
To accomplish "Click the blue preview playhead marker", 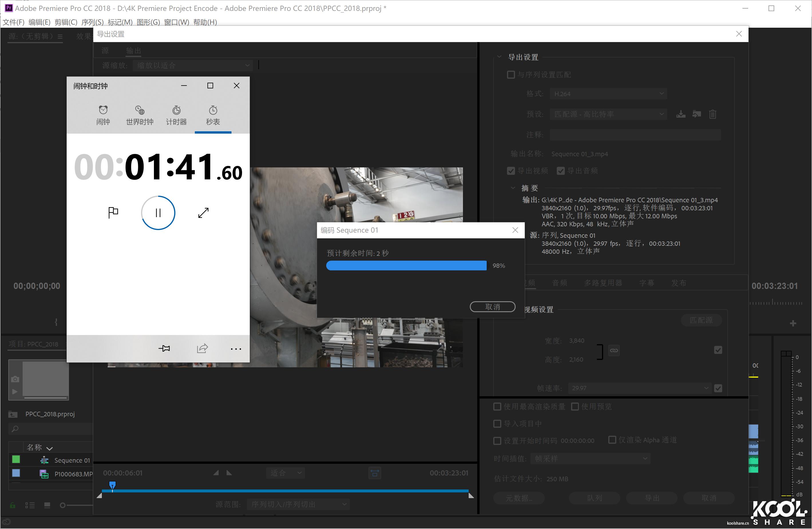I will click(112, 485).
